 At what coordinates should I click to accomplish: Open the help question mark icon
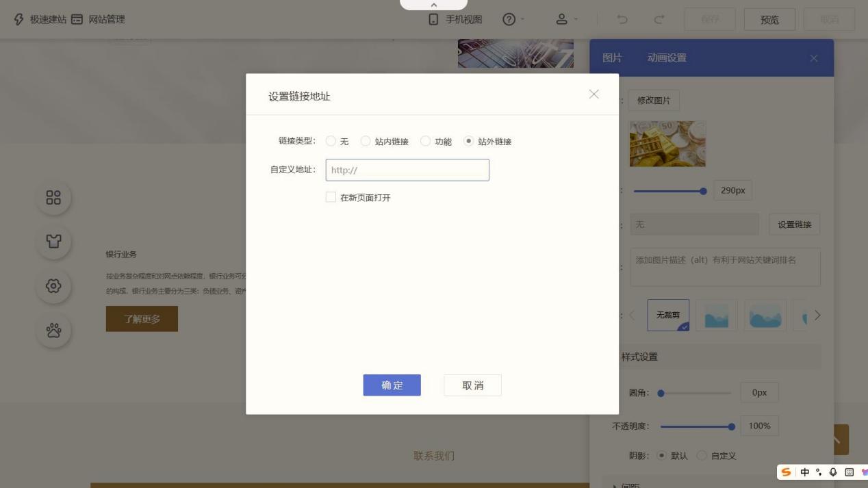tap(509, 19)
